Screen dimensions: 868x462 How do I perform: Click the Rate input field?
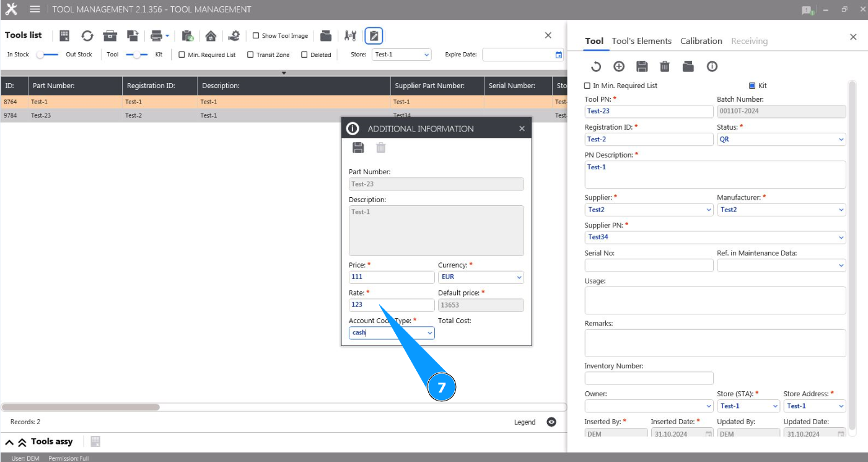click(392, 304)
